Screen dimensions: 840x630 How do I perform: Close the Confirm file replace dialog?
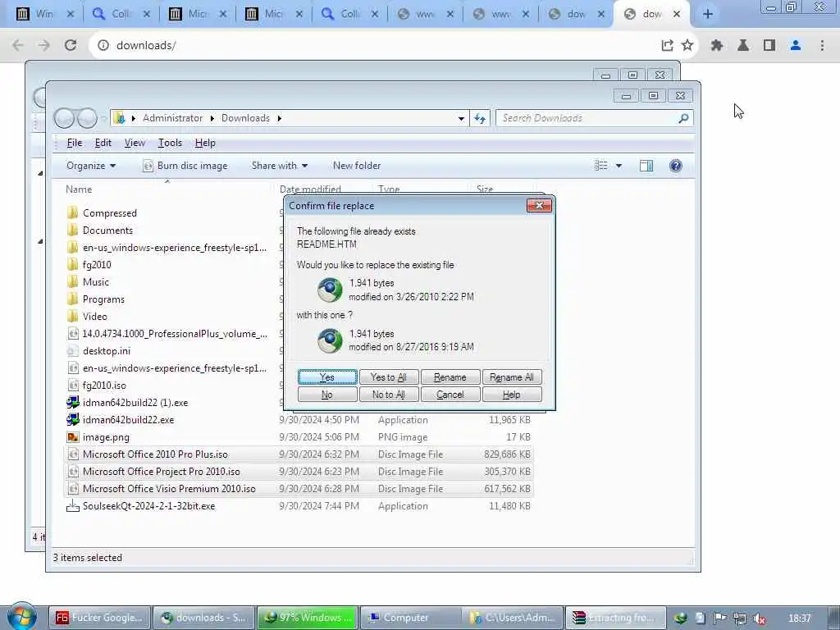[539, 205]
